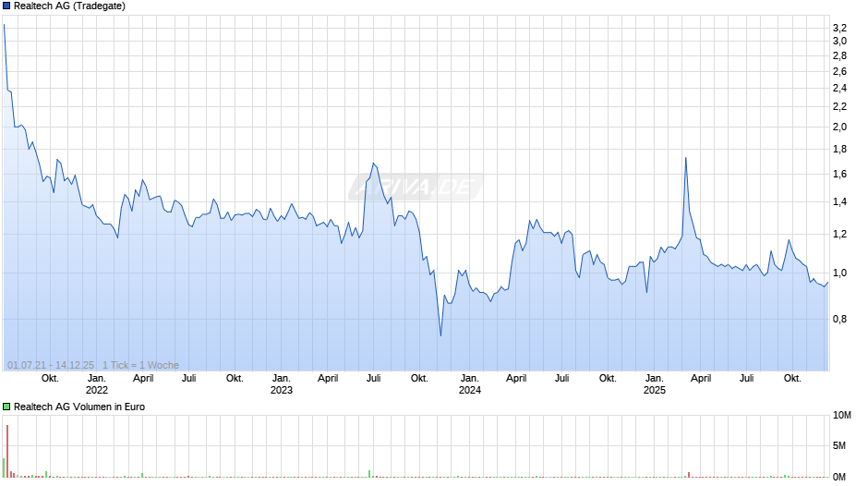The height and width of the screenshot is (486, 868).
Task: Click the 'Juli' label before Jan. 2025
Action: coord(561,378)
